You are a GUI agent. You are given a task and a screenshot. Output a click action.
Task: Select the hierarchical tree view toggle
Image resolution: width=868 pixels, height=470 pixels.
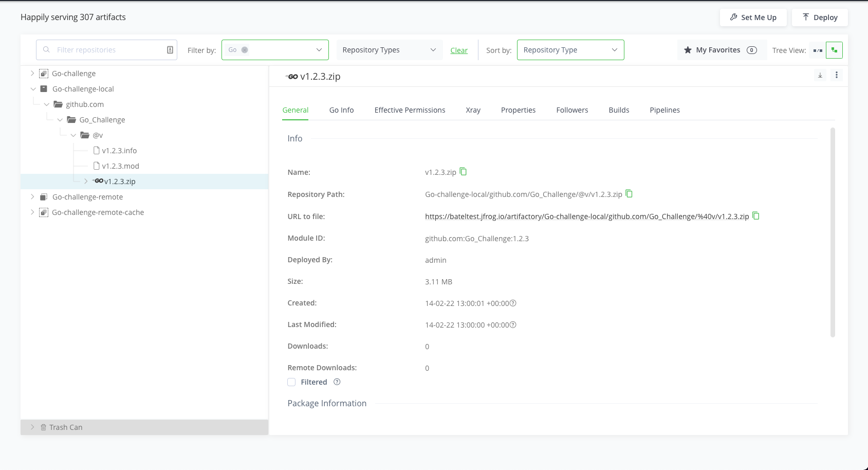(x=834, y=50)
